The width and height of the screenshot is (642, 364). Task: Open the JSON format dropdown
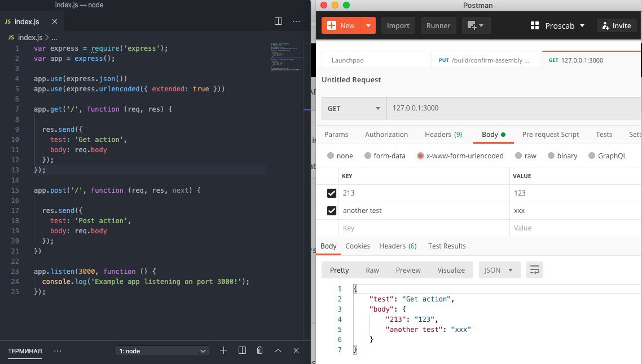coord(499,270)
